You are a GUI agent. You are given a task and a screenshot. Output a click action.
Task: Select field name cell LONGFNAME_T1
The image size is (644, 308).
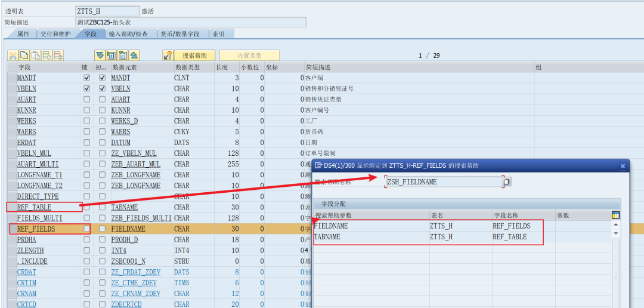tap(40, 175)
